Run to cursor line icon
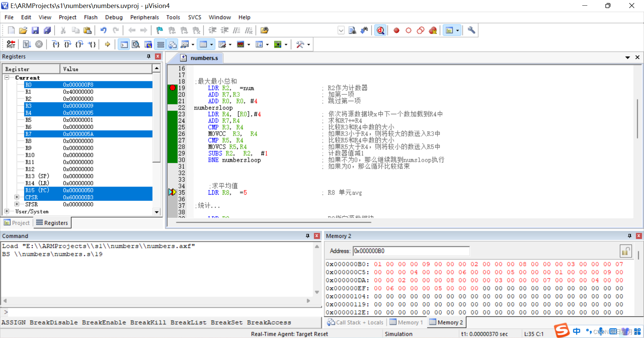This screenshot has width=644, height=338. coord(92,44)
